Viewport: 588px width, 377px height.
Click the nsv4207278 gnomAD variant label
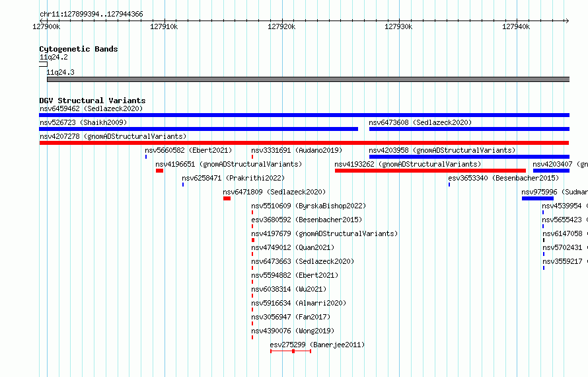click(113, 136)
